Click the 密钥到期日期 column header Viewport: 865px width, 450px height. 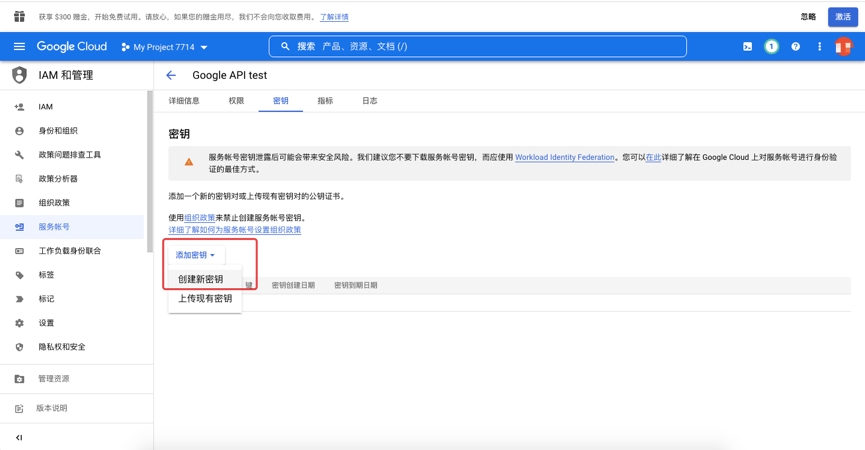(x=356, y=285)
